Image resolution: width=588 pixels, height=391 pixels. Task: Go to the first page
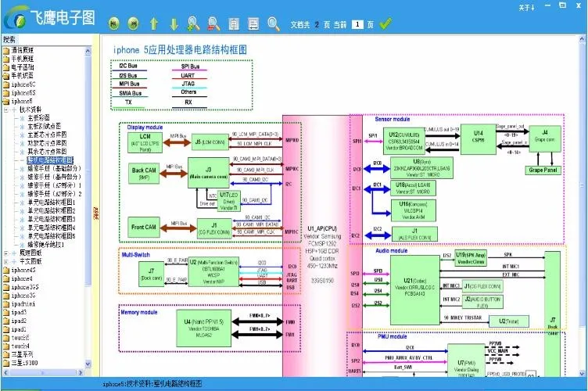[x=114, y=23]
